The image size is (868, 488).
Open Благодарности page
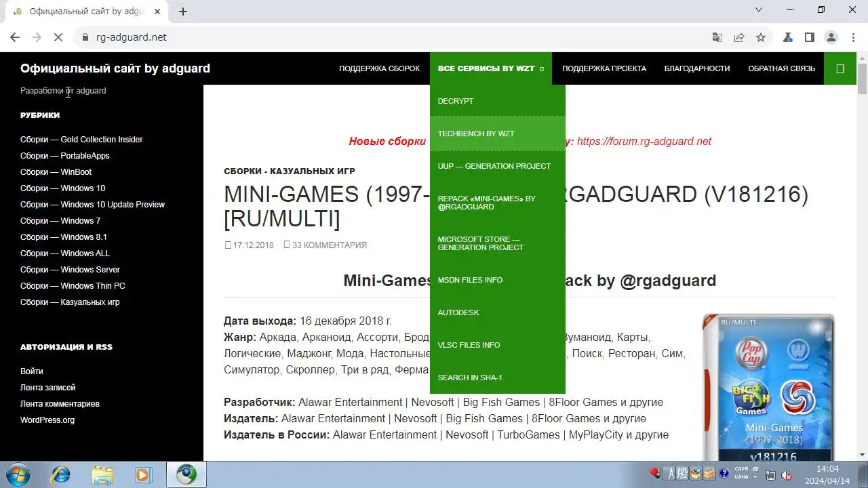pyautogui.click(x=697, y=68)
